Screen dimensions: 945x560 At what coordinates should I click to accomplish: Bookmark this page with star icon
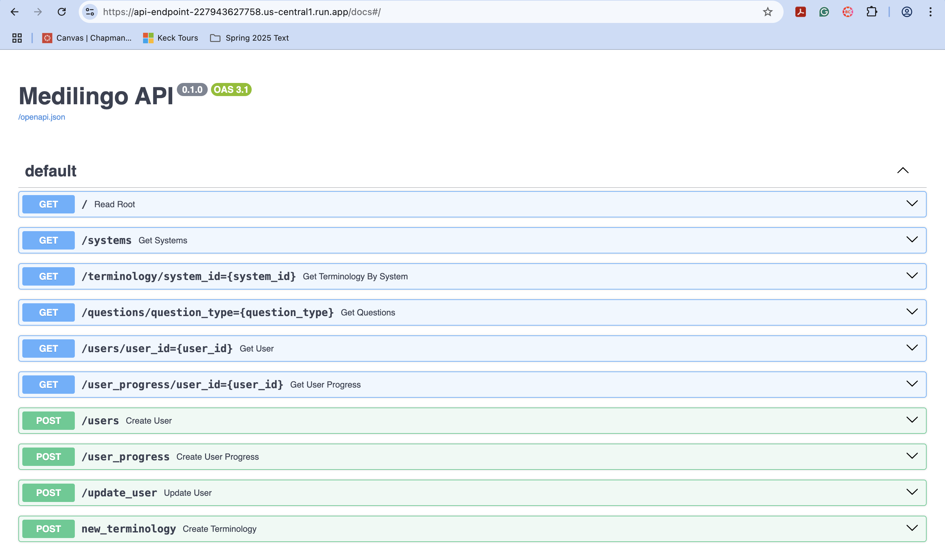[x=767, y=12]
